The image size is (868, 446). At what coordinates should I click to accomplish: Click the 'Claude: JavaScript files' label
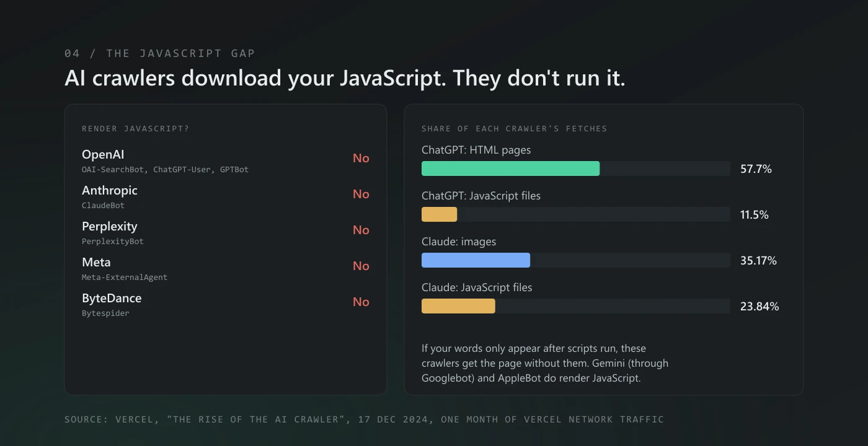[x=477, y=287]
